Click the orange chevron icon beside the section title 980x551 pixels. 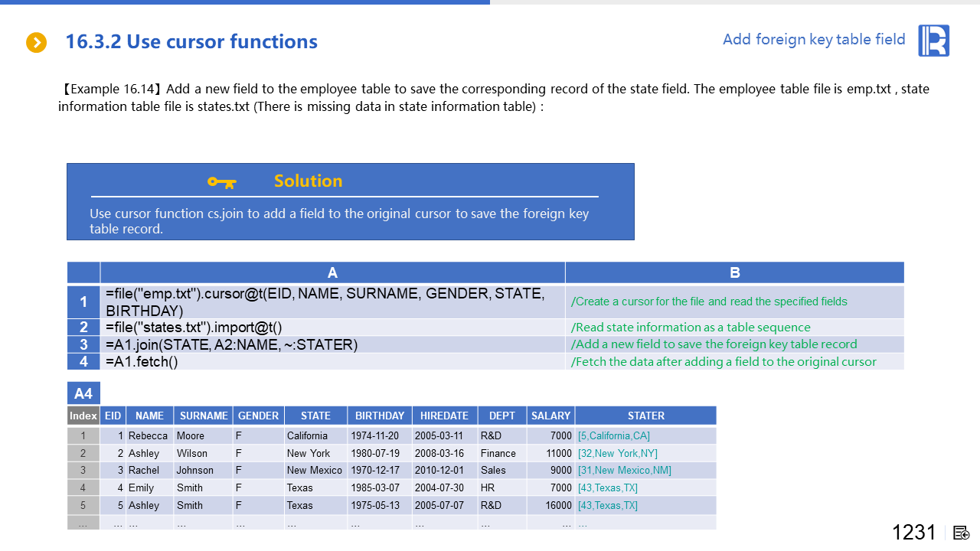37,43
